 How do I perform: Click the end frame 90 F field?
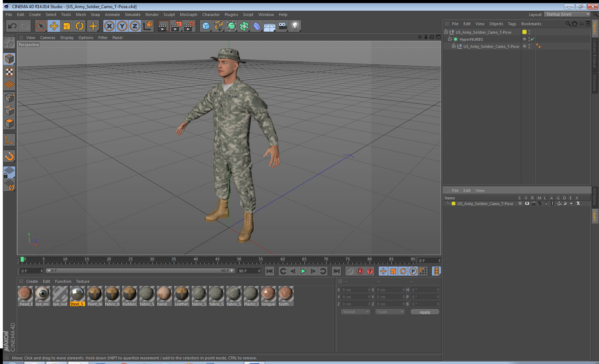click(x=249, y=271)
